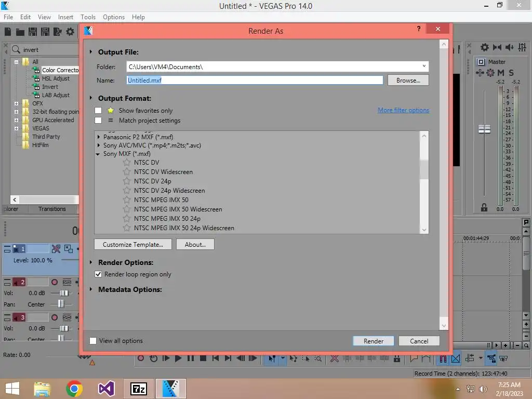This screenshot has height=399, width=532.
Task: Open the Options menu
Action: coord(114,17)
